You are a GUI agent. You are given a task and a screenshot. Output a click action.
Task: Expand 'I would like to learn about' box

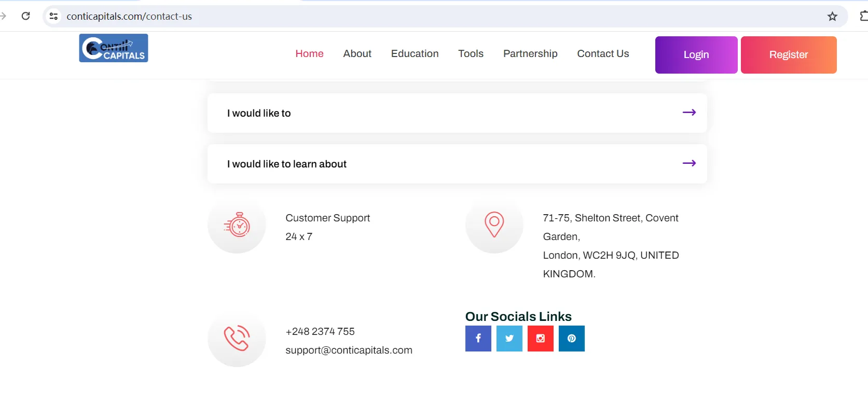click(x=457, y=164)
